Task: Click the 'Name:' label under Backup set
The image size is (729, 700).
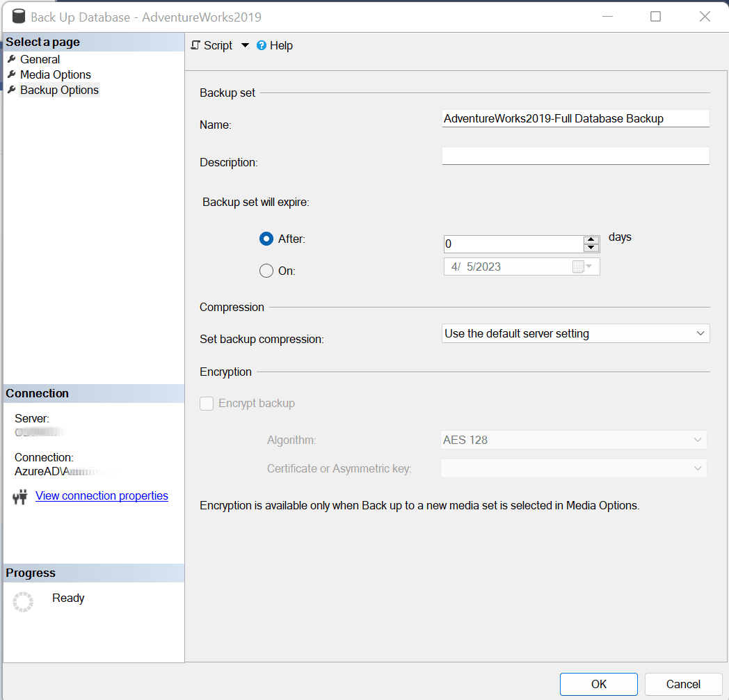Action: (x=216, y=125)
